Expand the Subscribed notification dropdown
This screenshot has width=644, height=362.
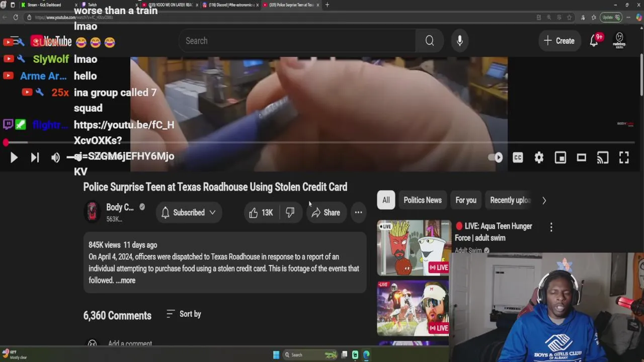[x=189, y=213]
